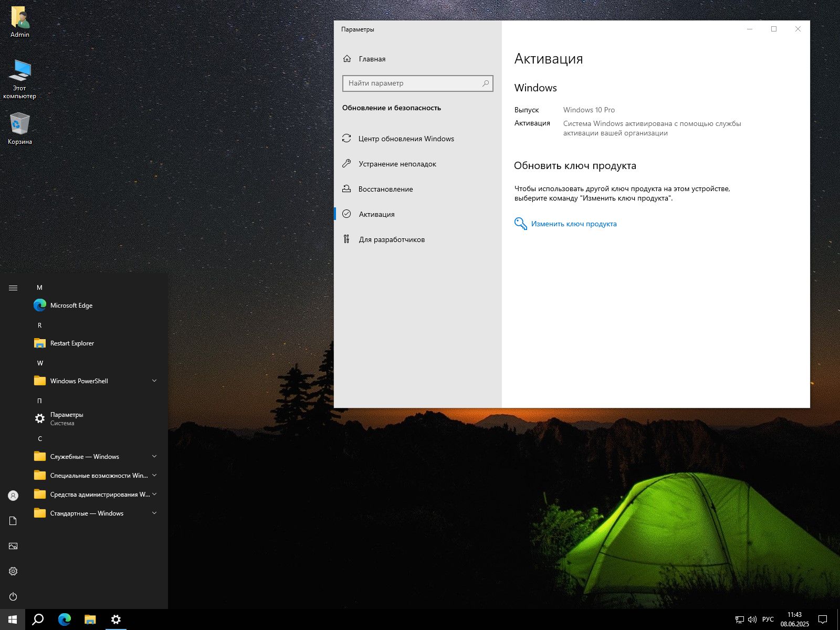Click the РУС language indicator
840x630 pixels.
(x=768, y=619)
